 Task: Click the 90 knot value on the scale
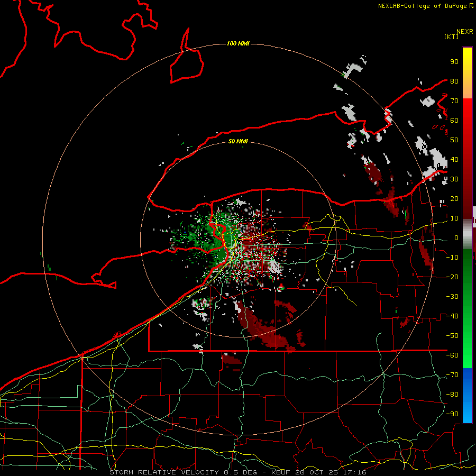click(x=454, y=62)
